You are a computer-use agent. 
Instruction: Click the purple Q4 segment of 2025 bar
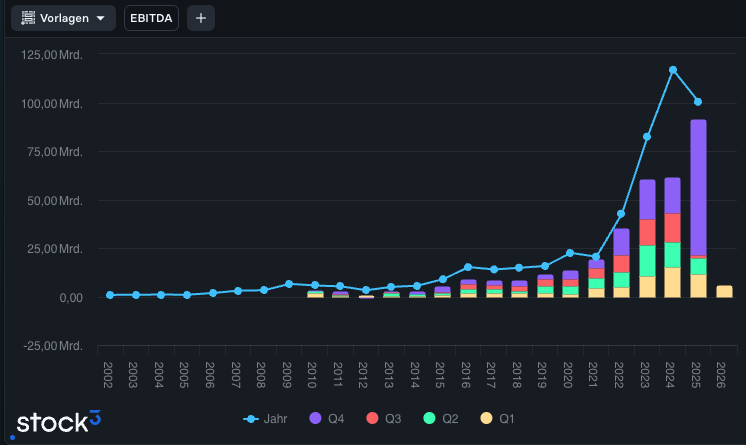point(698,188)
